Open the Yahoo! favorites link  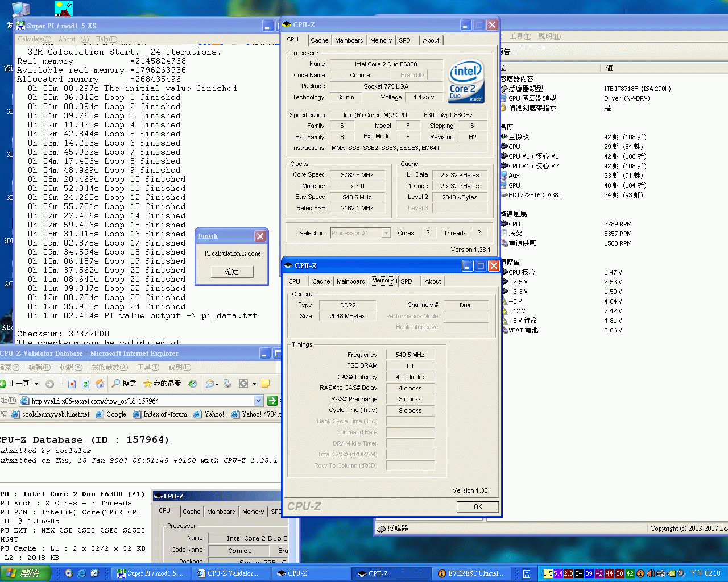(209, 414)
